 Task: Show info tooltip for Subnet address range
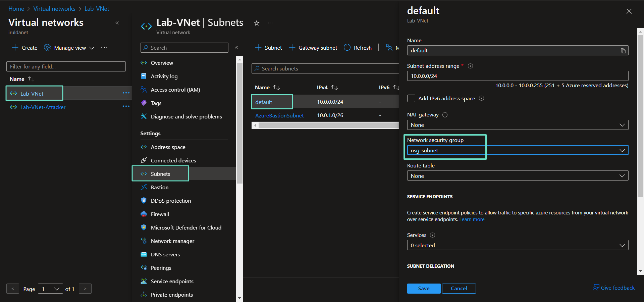470,66
